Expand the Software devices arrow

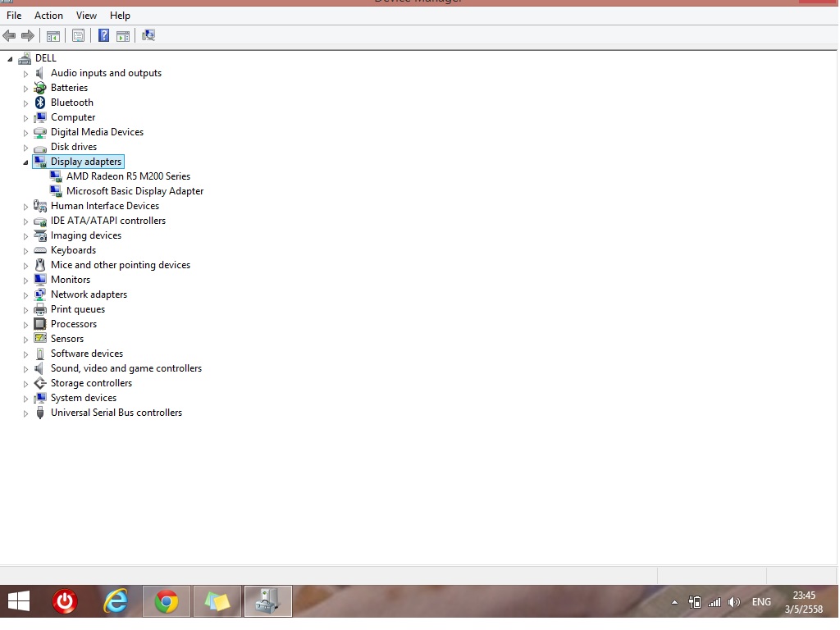click(x=25, y=354)
